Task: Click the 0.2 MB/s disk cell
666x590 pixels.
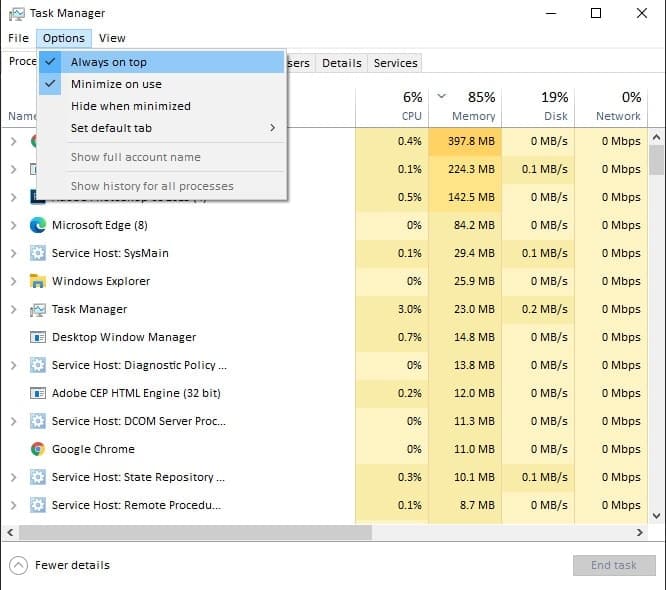Action: coord(538,309)
